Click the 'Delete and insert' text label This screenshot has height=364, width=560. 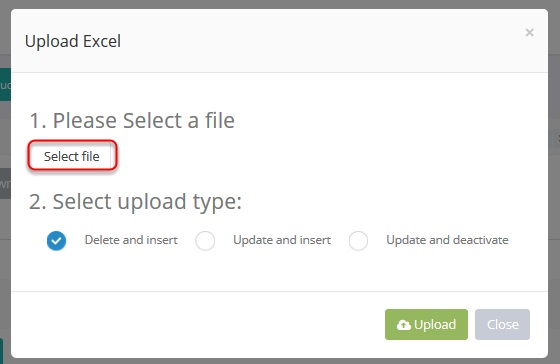[x=131, y=240]
